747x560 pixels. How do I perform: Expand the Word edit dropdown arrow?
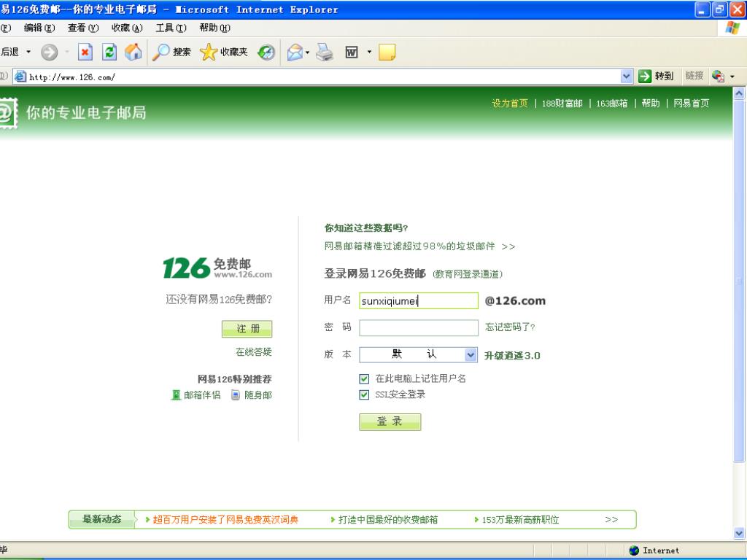click(369, 52)
